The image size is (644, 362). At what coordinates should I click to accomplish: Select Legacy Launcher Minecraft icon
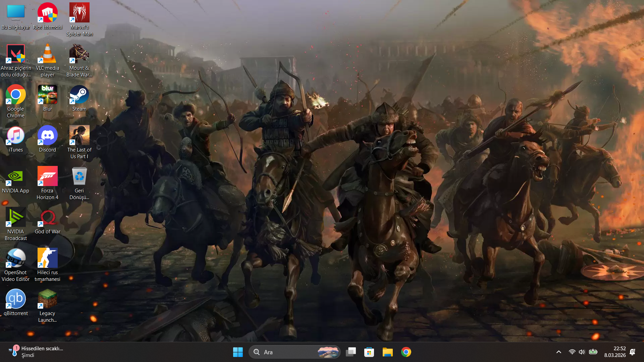coord(48,306)
